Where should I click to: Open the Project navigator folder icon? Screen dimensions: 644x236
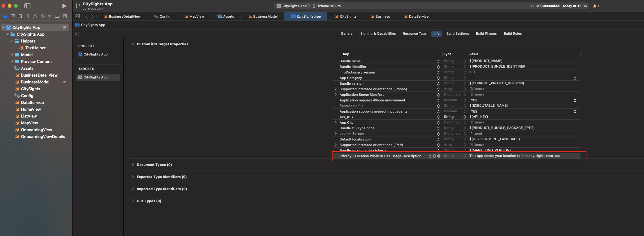(x=5, y=16)
